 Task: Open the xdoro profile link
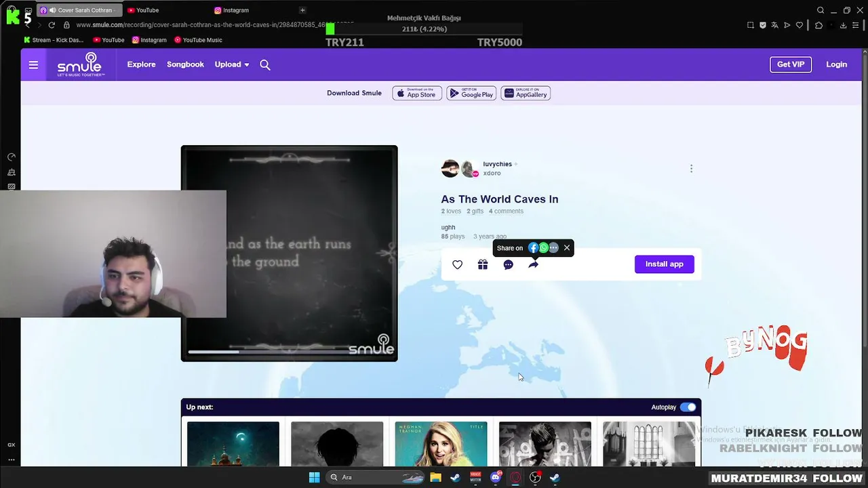pyautogui.click(x=492, y=174)
